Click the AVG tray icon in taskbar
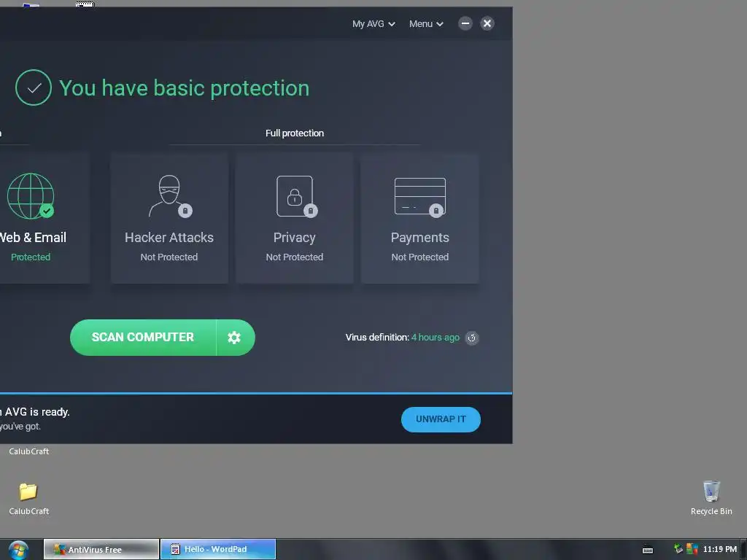Screen dimensions: 747x560 tap(692, 549)
